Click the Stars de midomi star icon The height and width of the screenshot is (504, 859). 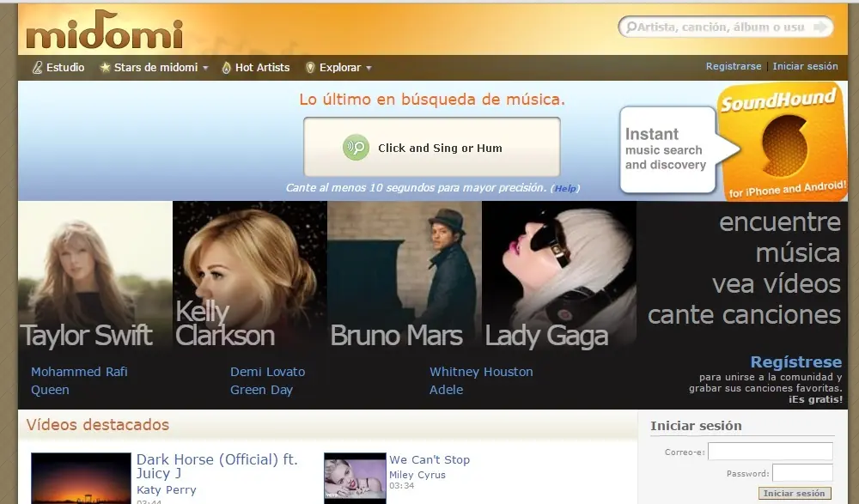point(105,67)
